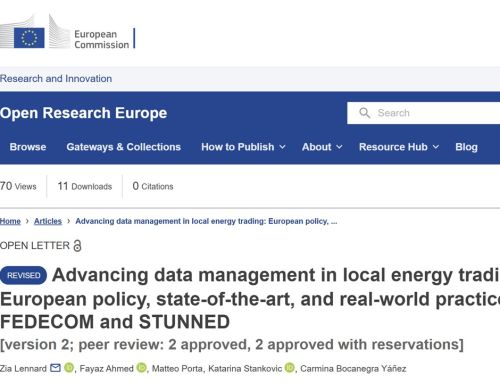Image resolution: width=500 pixels, height=383 pixels.
Task: Click author name Fayaz Ahmed
Action: coord(107,369)
